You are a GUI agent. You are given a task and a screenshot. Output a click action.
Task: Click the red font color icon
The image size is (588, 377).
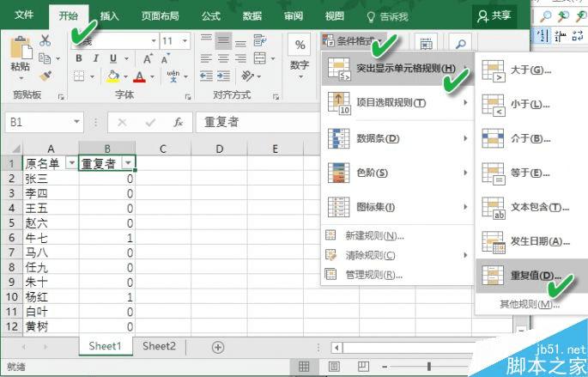[x=140, y=76]
